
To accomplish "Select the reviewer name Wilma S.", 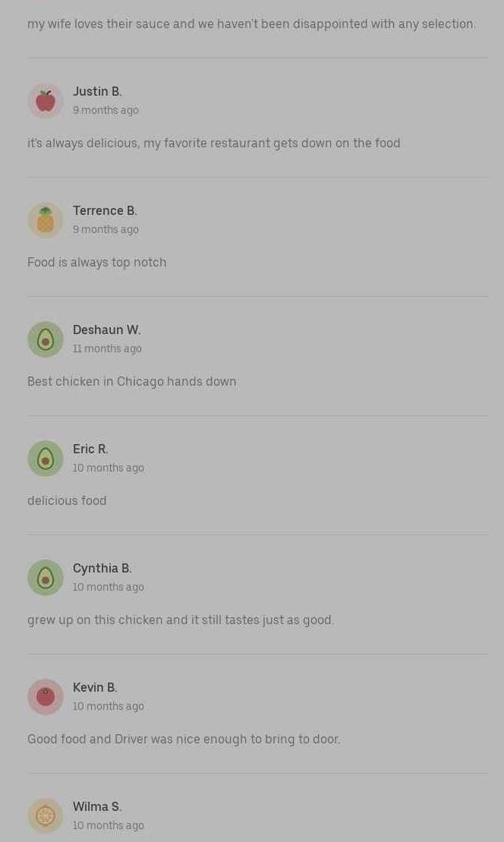I will click(97, 806).
